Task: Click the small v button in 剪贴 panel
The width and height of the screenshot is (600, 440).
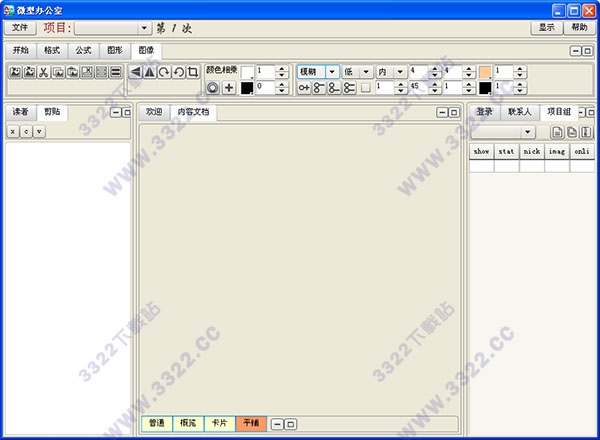Action: pyautogui.click(x=39, y=132)
